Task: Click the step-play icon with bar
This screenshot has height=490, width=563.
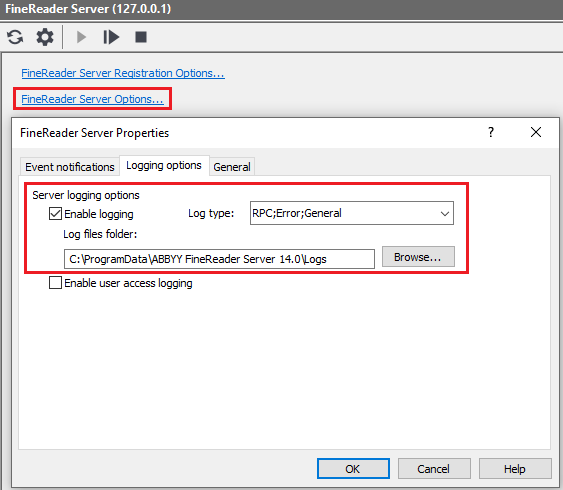Action: (111, 37)
